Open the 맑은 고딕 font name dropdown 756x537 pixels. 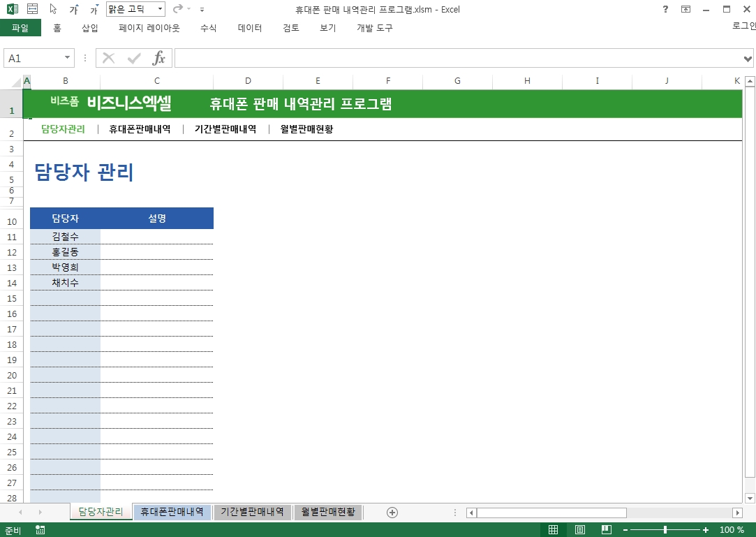[x=160, y=9]
